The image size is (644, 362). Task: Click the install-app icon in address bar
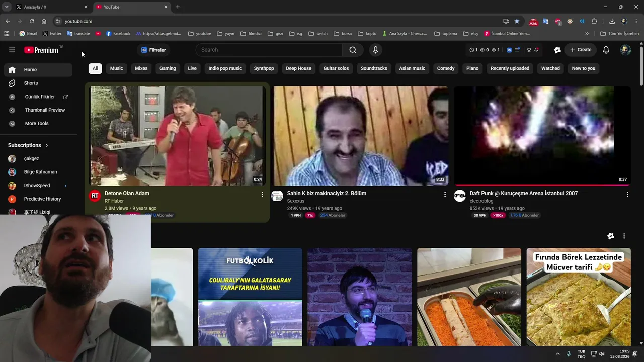[506, 21]
